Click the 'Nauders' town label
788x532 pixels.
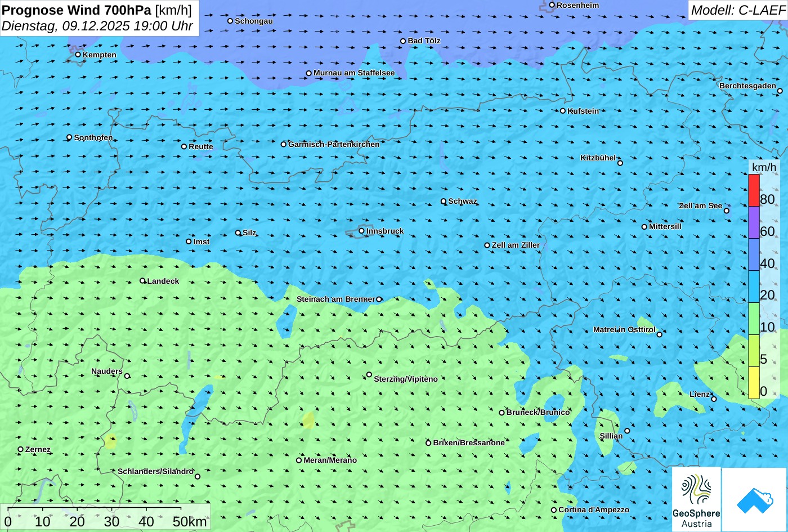[x=107, y=372]
